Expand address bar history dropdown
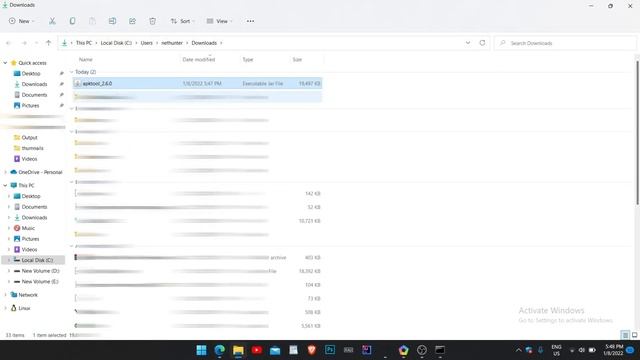This screenshot has width=640, height=360. click(468, 43)
